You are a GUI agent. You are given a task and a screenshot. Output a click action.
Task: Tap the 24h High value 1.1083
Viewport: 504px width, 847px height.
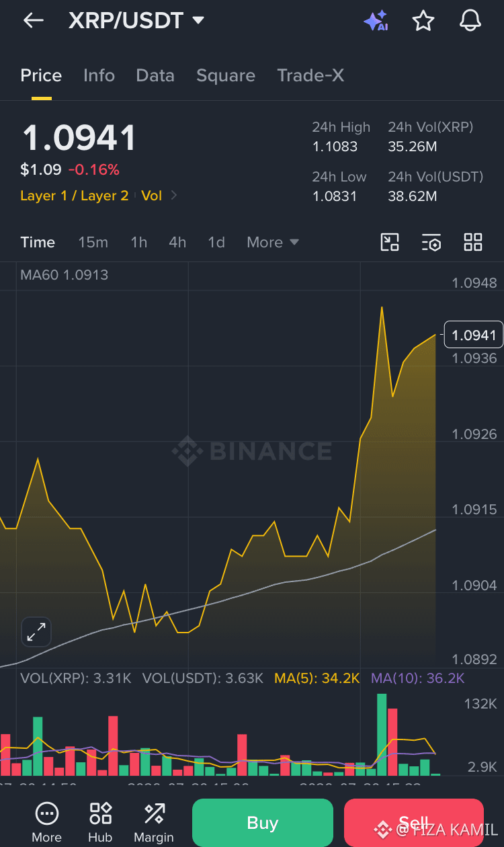pos(335,147)
